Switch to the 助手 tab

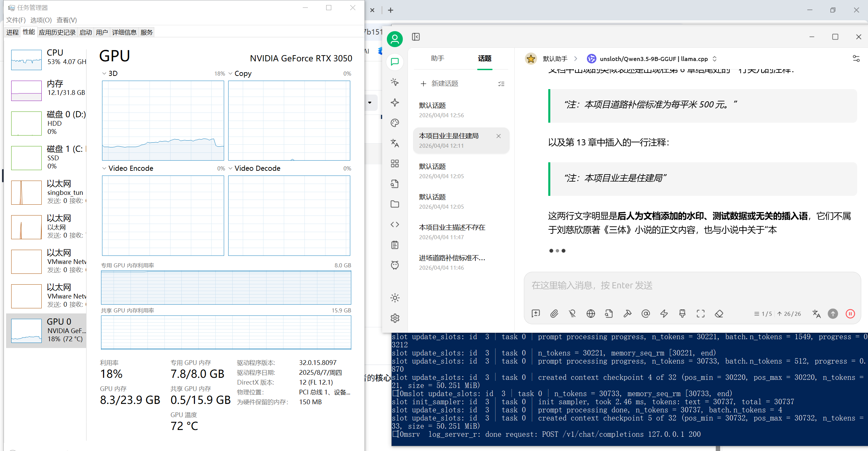[437, 59]
